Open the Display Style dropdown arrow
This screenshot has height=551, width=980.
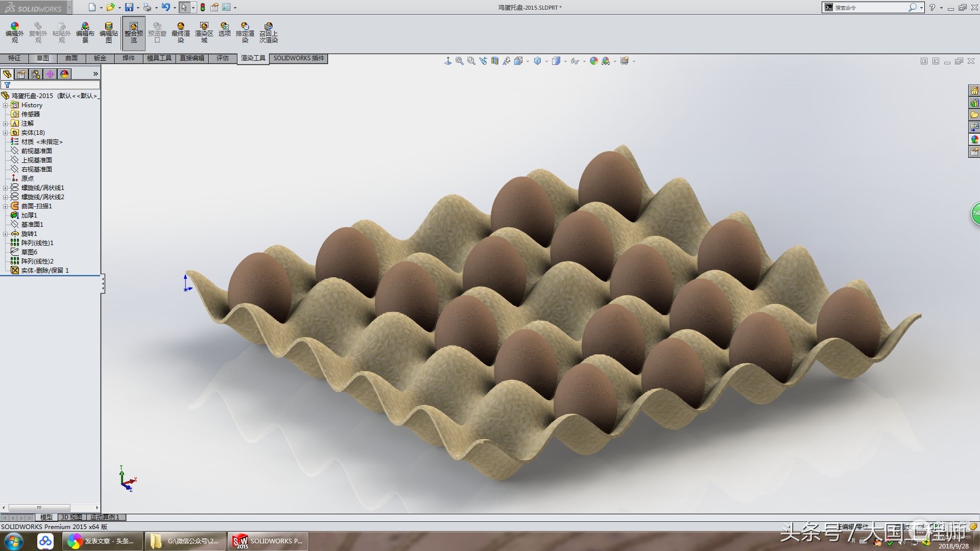coord(565,61)
